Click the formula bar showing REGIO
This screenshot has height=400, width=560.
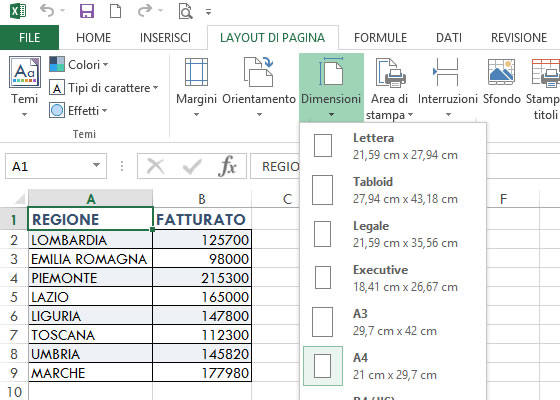click(275, 166)
